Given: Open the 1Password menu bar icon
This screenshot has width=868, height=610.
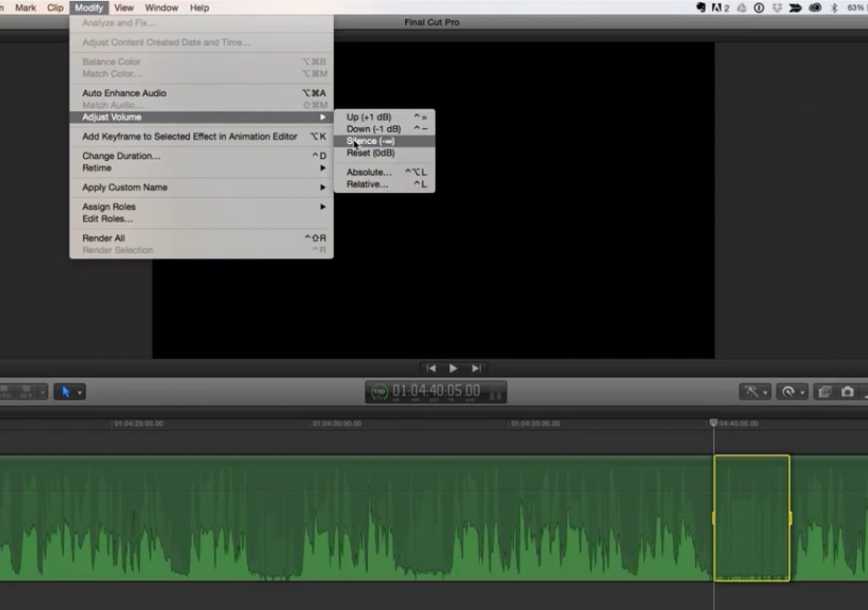Looking at the screenshot, I should (759, 8).
